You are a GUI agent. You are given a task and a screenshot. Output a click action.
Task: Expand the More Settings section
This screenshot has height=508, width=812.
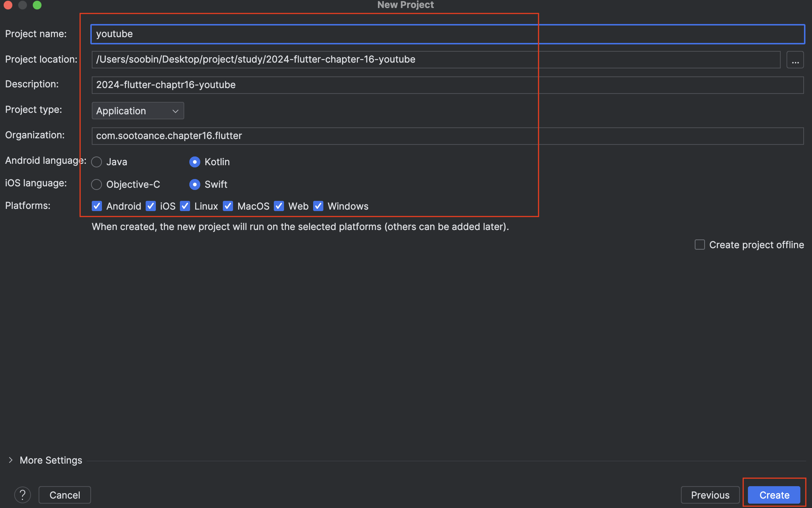point(11,460)
